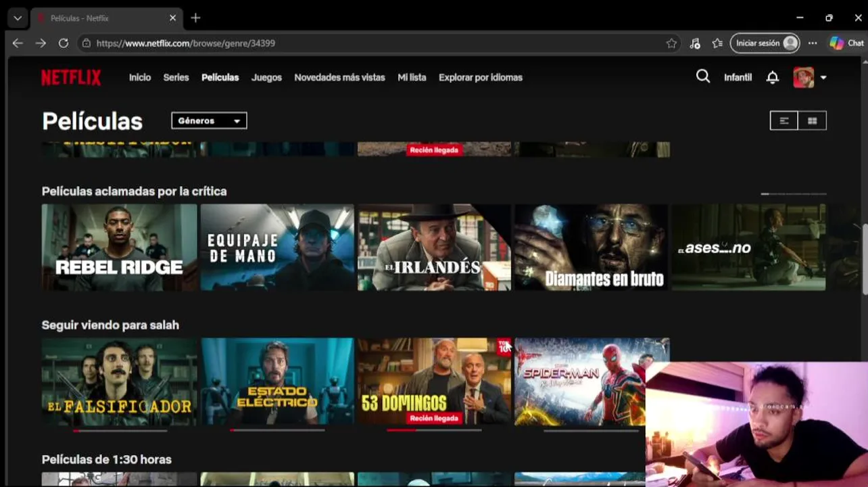Open the Equipaje de Mano thumbnail
Screen dimensions: 868x487
coord(277,248)
